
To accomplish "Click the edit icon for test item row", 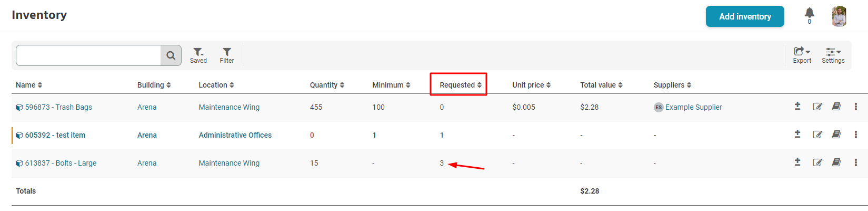I will pyautogui.click(x=817, y=135).
